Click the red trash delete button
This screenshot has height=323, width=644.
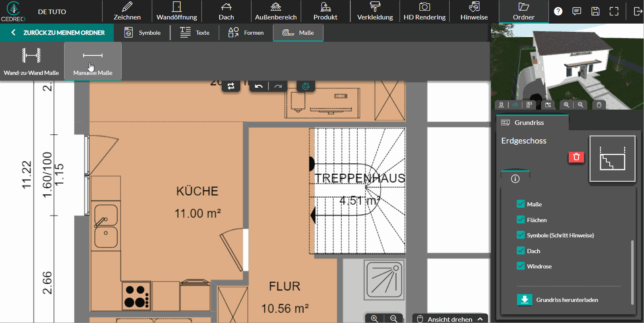[x=577, y=157]
